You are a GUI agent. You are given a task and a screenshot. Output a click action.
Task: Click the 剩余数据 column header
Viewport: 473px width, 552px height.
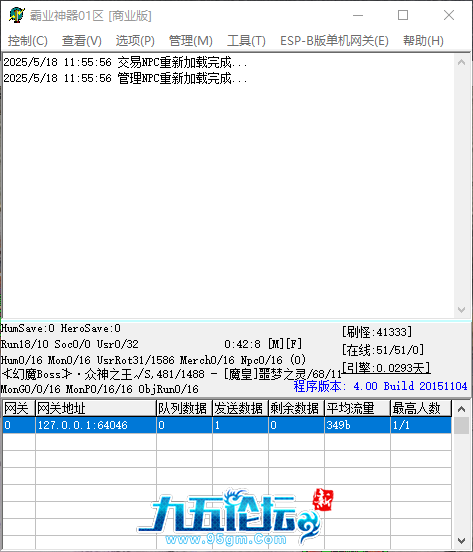296,408
